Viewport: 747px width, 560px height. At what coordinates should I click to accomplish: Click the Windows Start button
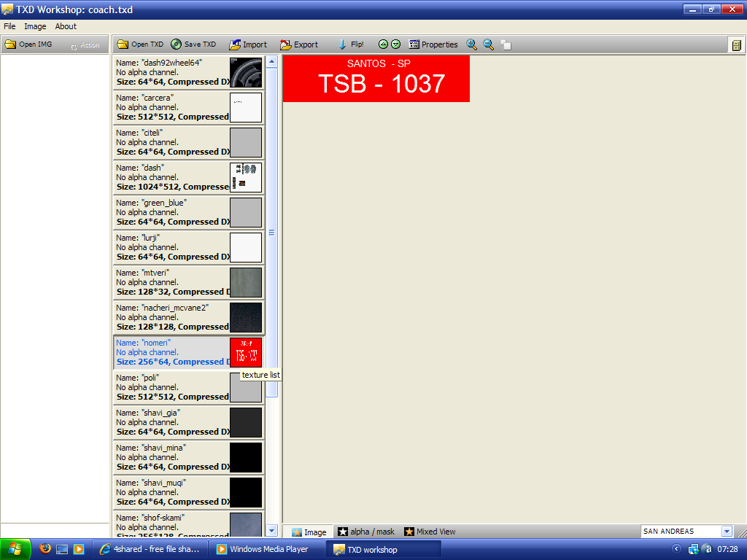(x=15, y=549)
